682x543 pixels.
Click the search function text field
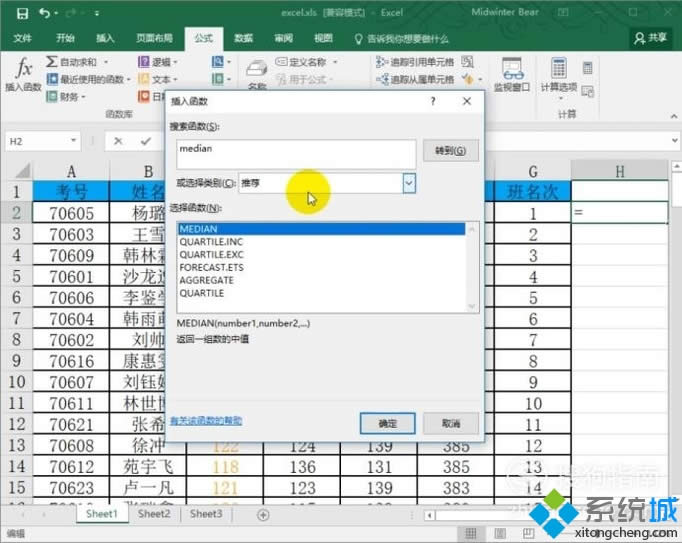295,153
